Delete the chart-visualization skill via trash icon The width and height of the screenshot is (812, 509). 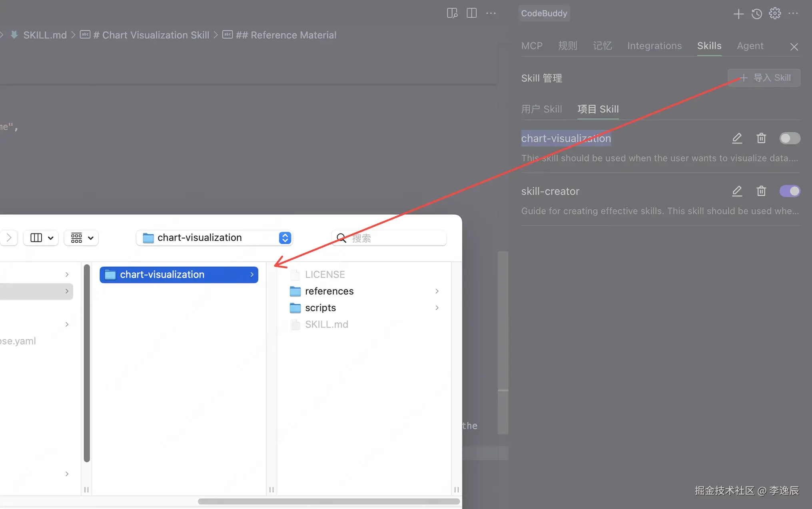[x=761, y=138]
